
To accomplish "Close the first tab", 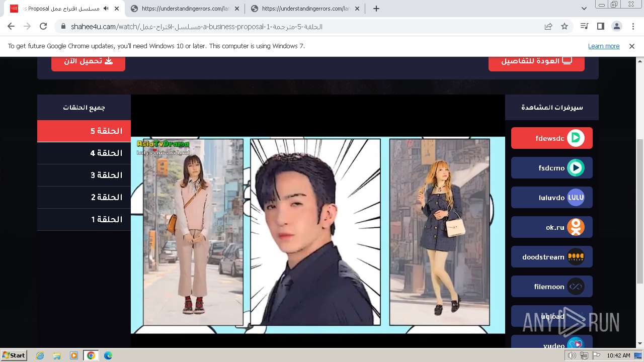I will click(x=117, y=9).
